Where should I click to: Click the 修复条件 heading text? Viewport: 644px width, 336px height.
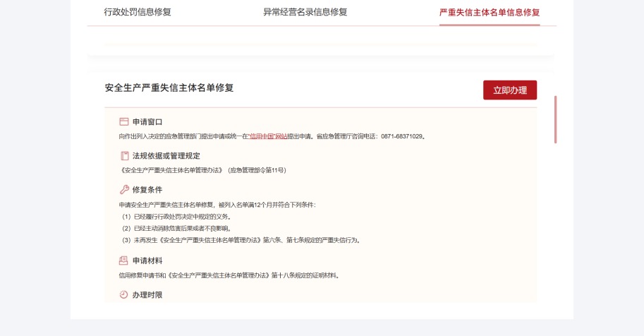pyautogui.click(x=147, y=190)
